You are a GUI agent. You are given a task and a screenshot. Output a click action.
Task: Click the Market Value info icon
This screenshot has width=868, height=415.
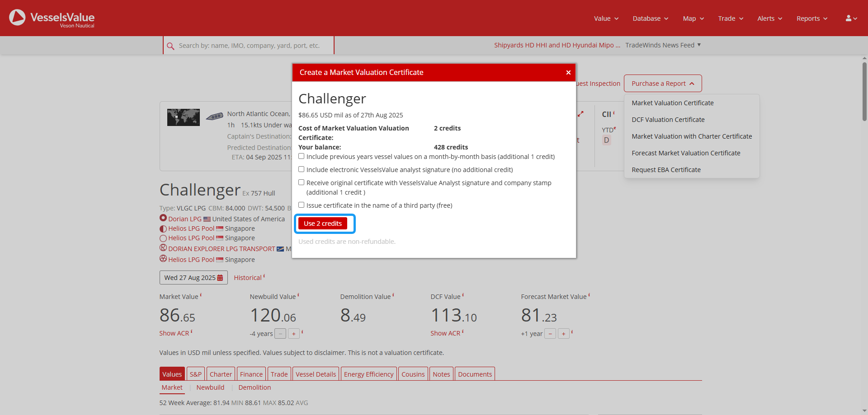pyautogui.click(x=201, y=295)
